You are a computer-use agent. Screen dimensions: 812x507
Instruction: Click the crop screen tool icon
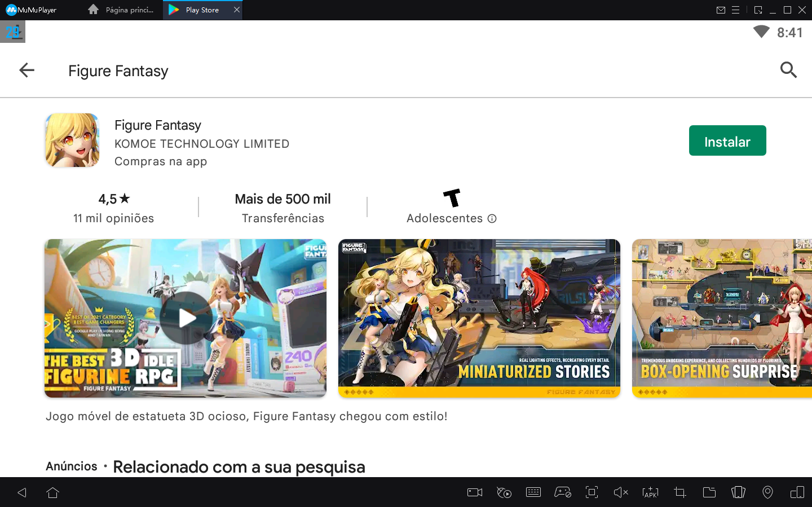click(680, 492)
